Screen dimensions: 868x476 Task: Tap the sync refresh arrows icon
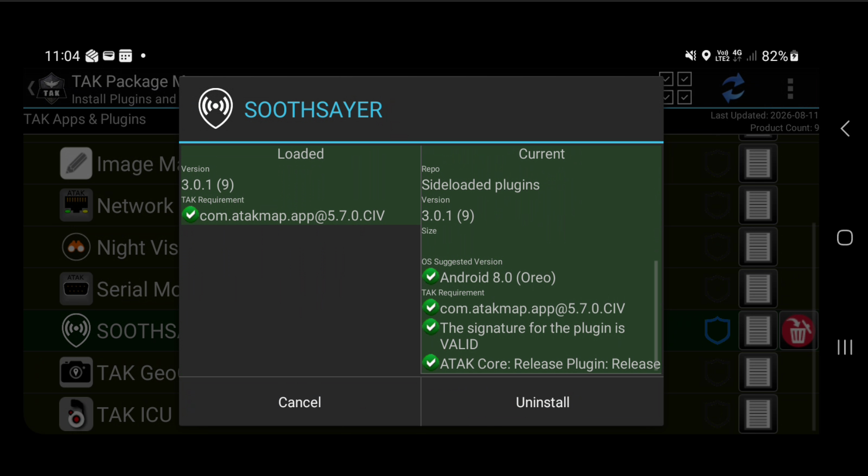click(733, 88)
